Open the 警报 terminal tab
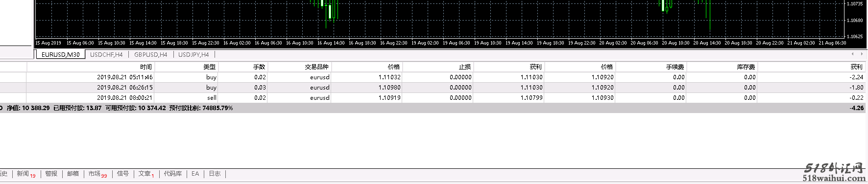Screen dimensions: 868x184 pyautogui.click(x=51, y=174)
